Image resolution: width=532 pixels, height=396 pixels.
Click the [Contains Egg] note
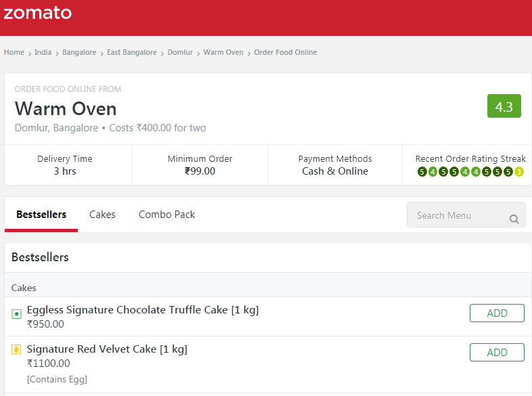point(57,379)
